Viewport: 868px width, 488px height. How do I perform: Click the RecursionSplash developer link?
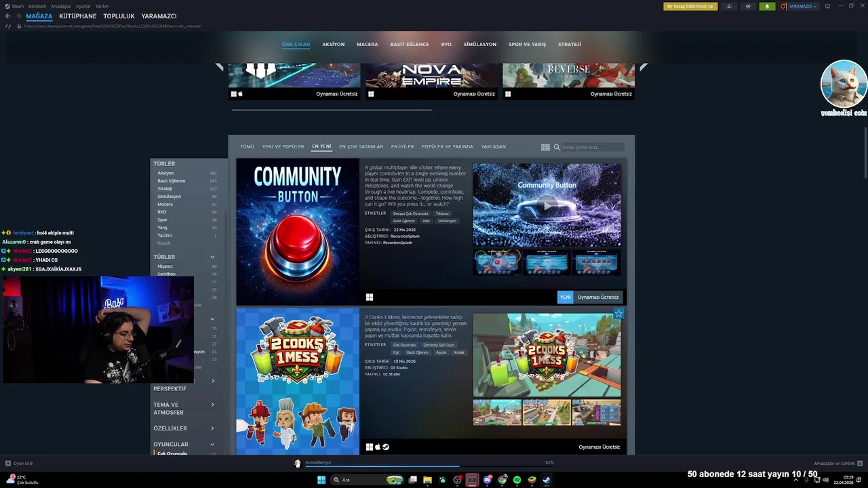(x=405, y=236)
